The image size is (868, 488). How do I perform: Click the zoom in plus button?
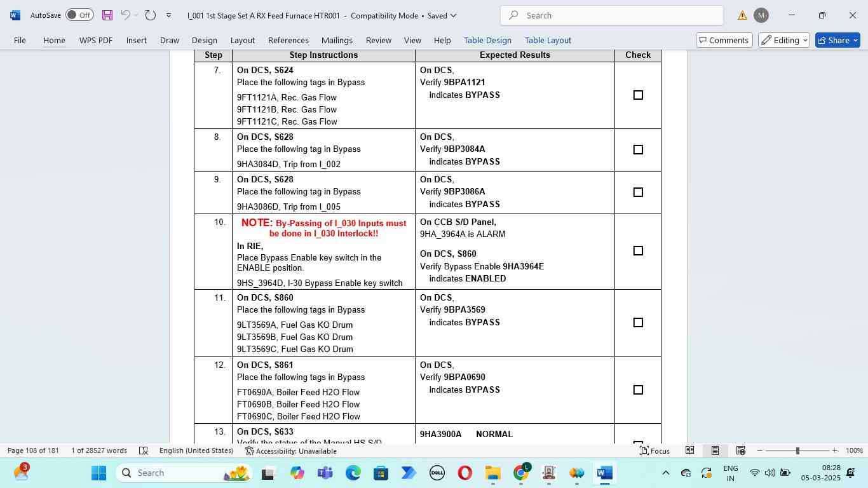click(x=835, y=451)
